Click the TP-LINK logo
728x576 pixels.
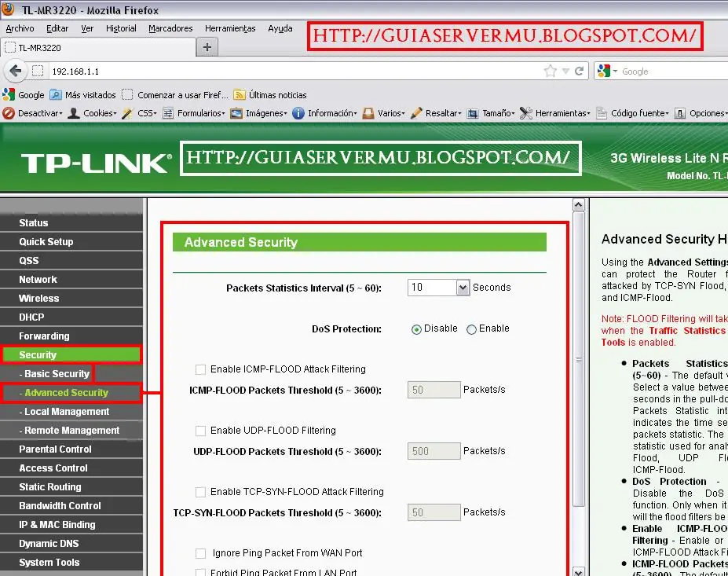coord(96,163)
